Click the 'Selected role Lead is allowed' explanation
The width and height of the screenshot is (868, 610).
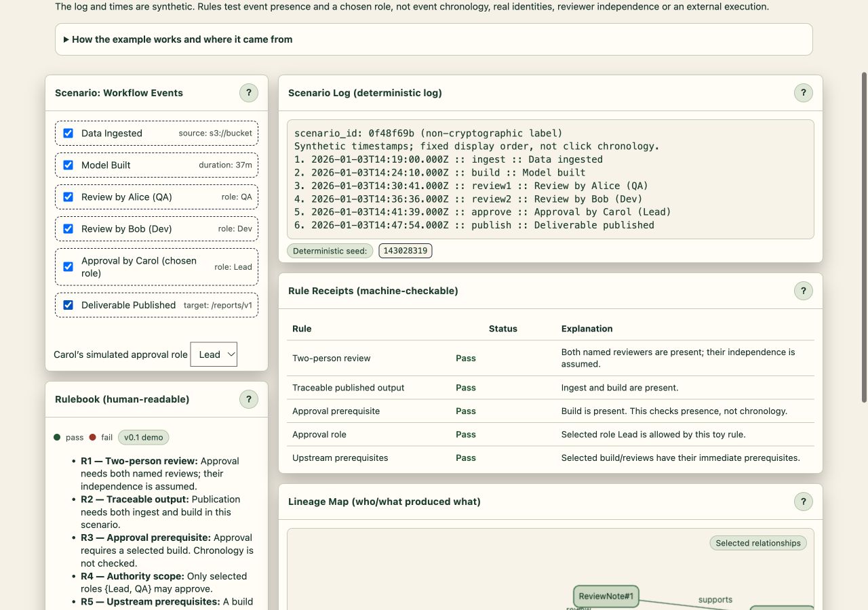pyautogui.click(x=653, y=434)
